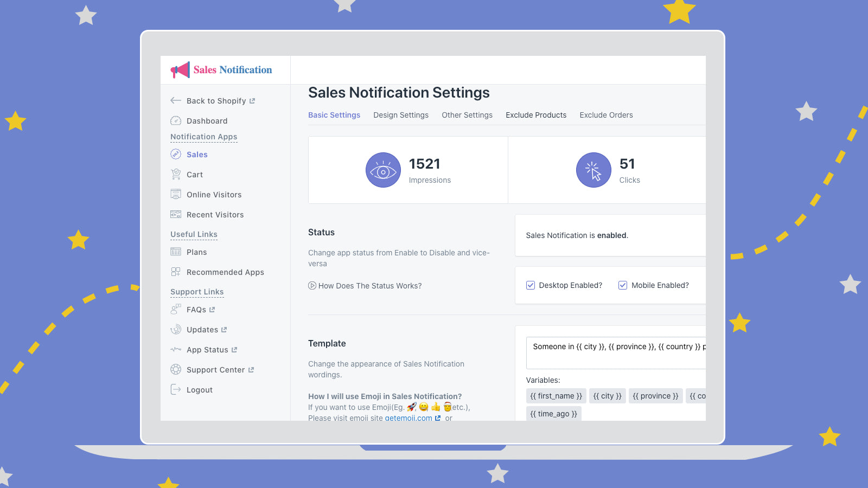868x488 pixels.
Task: Open How Does The Status Works link
Action: click(369, 286)
